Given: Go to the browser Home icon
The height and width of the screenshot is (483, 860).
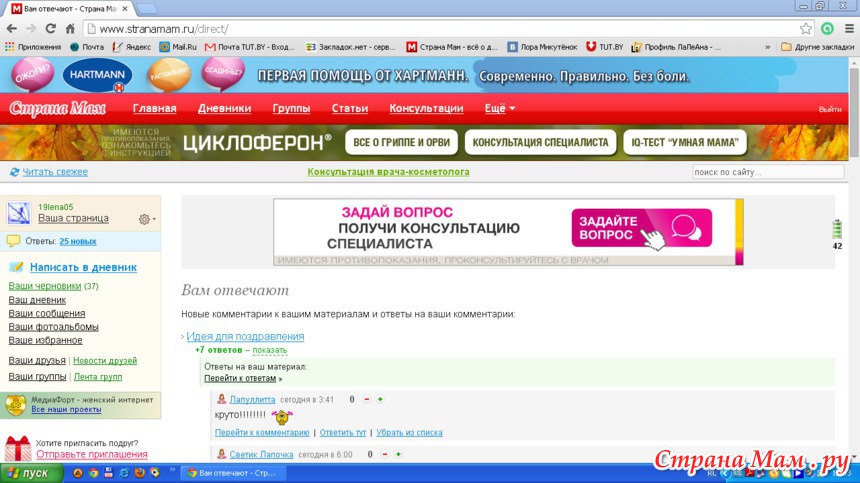Looking at the screenshot, I should (x=70, y=29).
